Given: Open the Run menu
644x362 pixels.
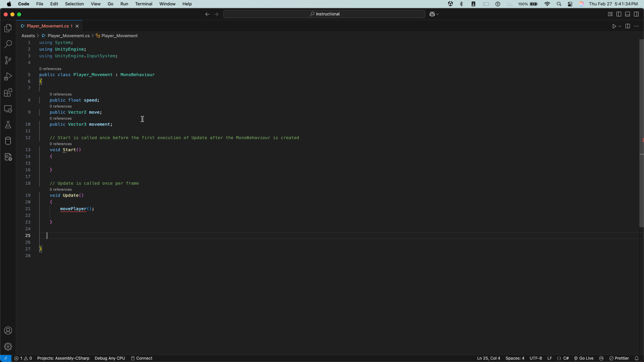Looking at the screenshot, I should 124,4.
